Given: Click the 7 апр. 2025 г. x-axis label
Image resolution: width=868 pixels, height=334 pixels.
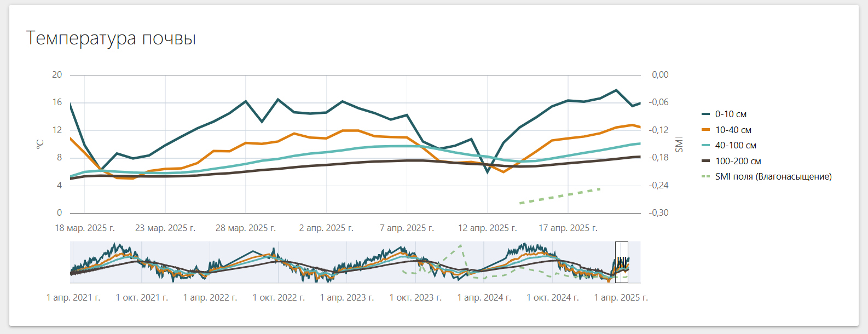Looking at the screenshot, I should (x=407, y=228).
